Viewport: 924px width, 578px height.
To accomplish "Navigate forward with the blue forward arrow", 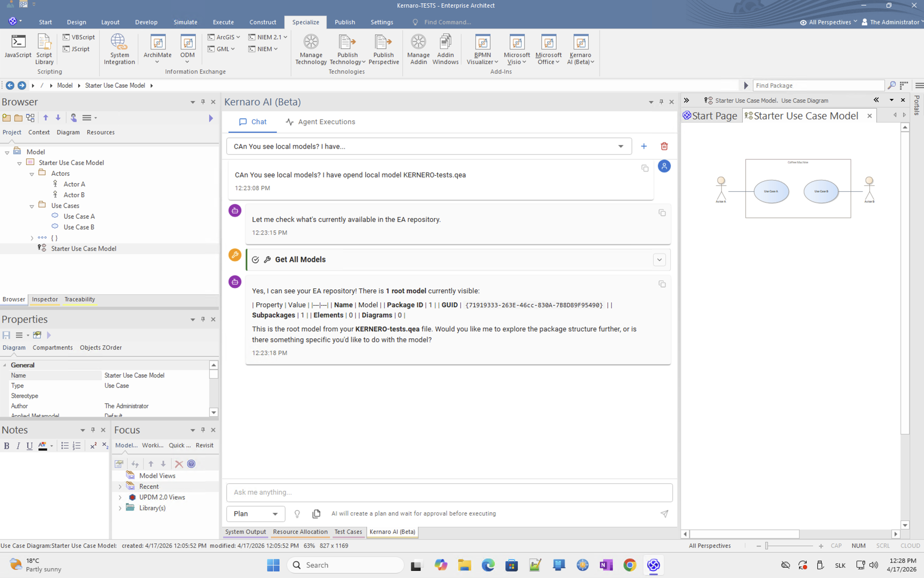I will (x=22, y=85).
